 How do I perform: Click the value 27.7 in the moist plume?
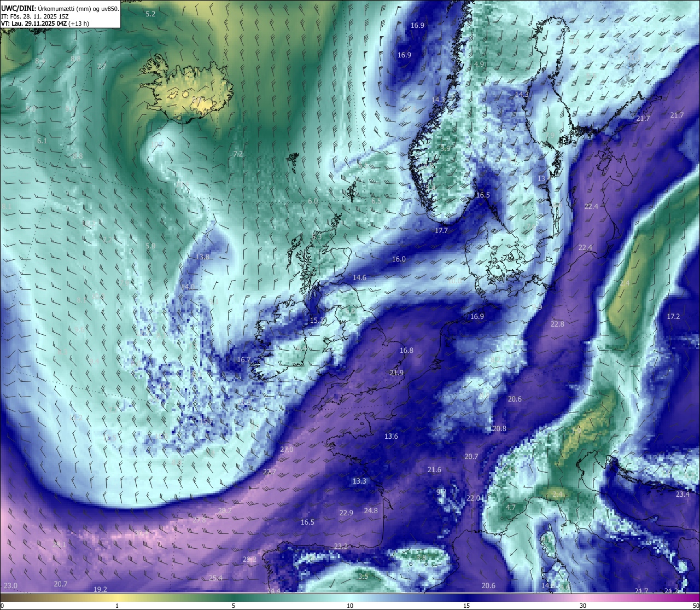click(269, 472)
